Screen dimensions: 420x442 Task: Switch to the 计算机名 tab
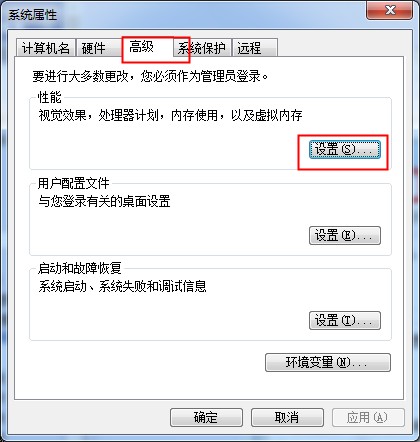point(46,48)
